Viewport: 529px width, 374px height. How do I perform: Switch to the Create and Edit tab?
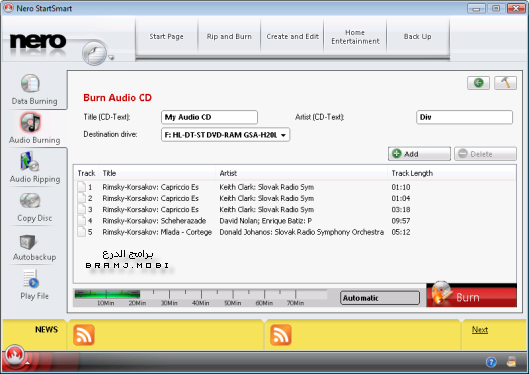tap(293, 36)
